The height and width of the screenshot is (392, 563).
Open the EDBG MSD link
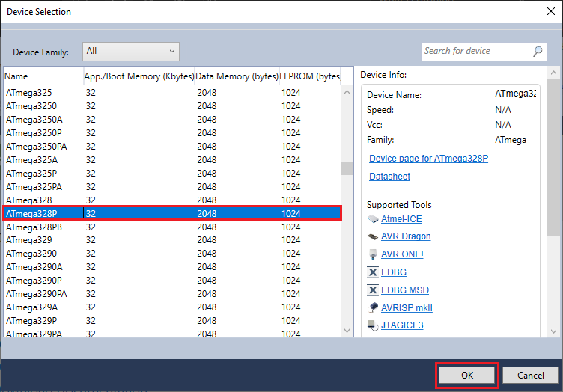tap(405, 290)
